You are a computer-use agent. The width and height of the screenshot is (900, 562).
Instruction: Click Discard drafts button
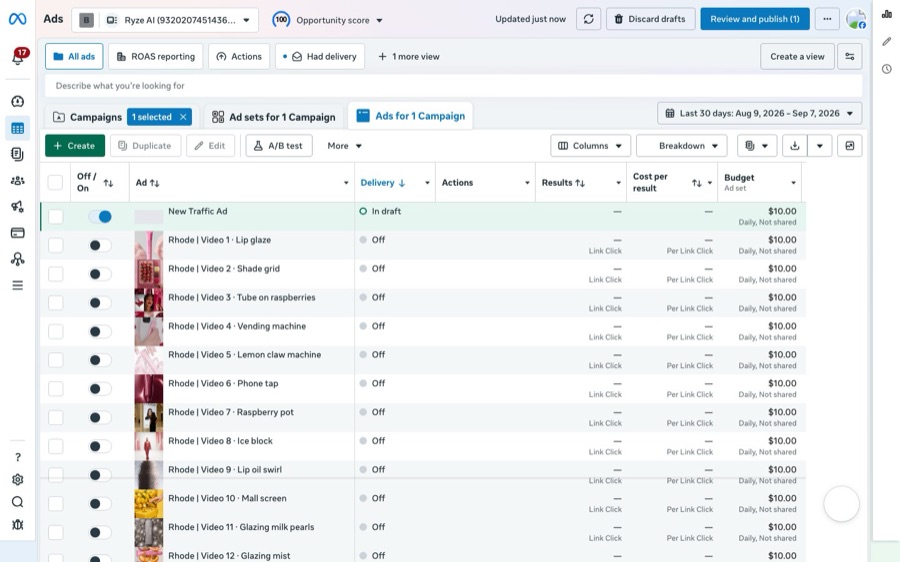click(x=650, y=19)
